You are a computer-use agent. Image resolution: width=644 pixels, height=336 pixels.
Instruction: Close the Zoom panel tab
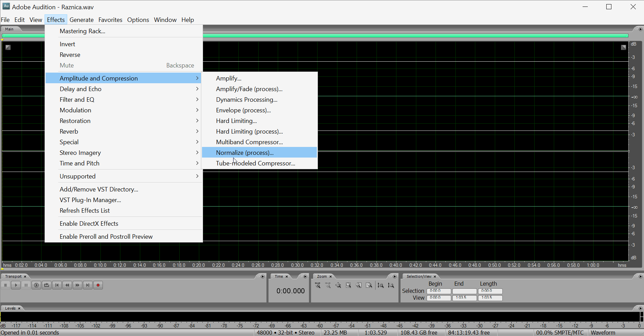(x=331, y=277)
